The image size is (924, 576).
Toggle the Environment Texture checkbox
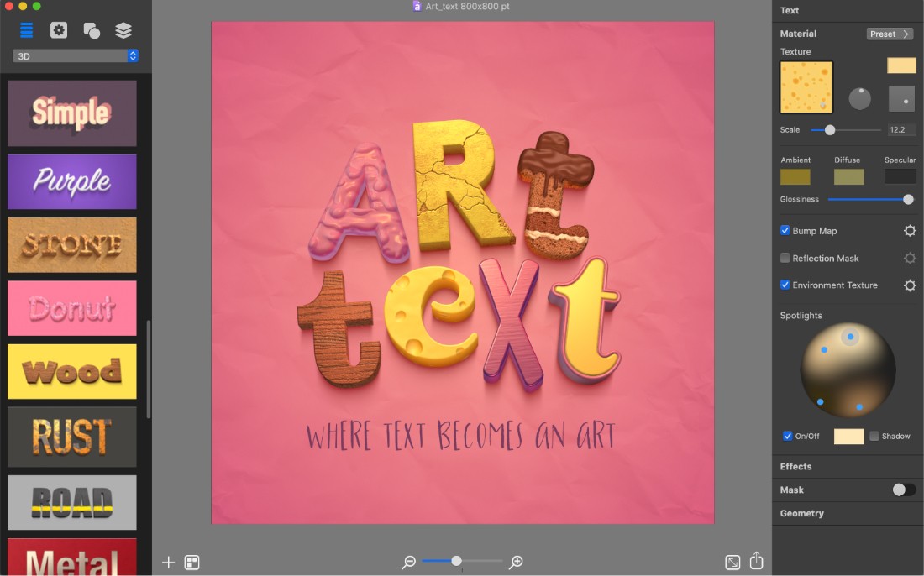click(785, 285)
